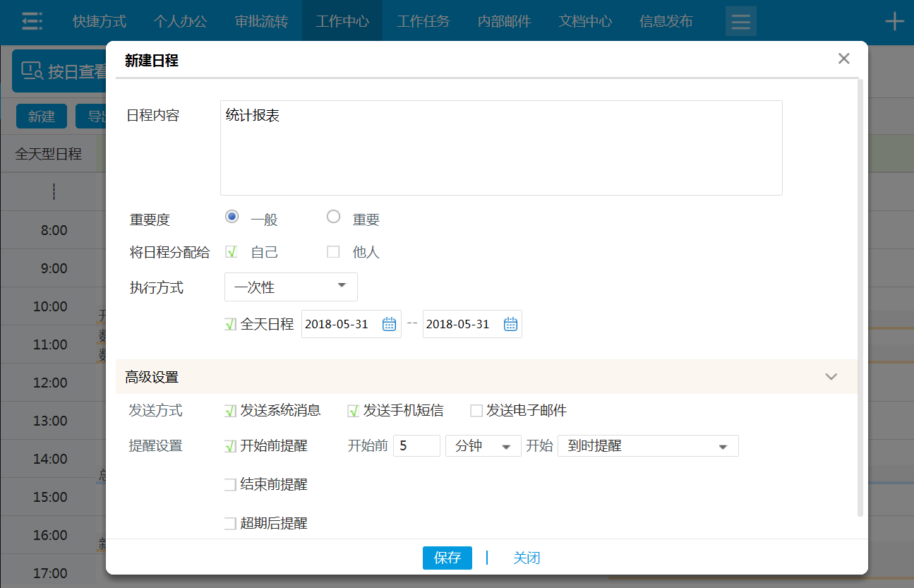The height and width of the screenshot is (588, 914).
Task: Switch to the 工作任务 menu tab
Action: coord(423,20)
